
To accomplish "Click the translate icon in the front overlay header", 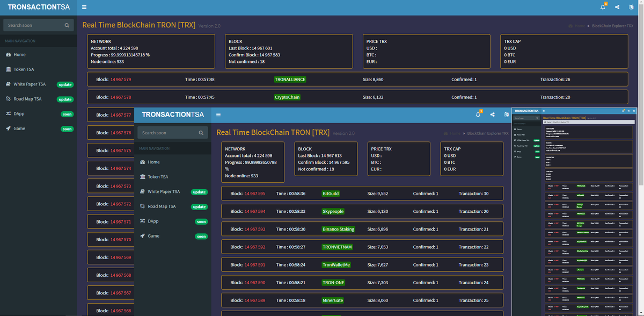I will [x=506, y=114].
